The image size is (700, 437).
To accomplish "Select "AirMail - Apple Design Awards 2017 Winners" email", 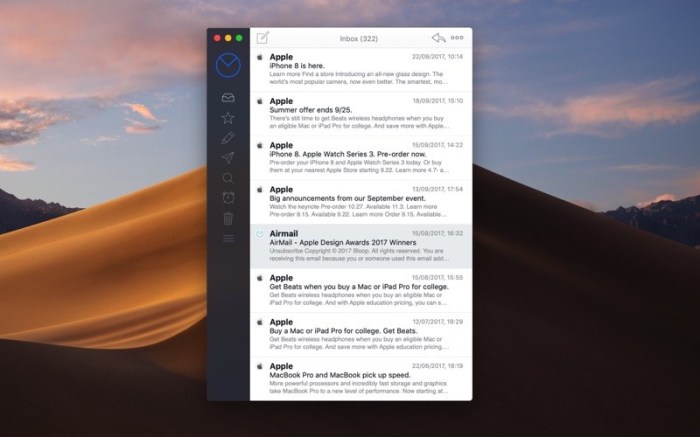I will [x=361, y=246].
